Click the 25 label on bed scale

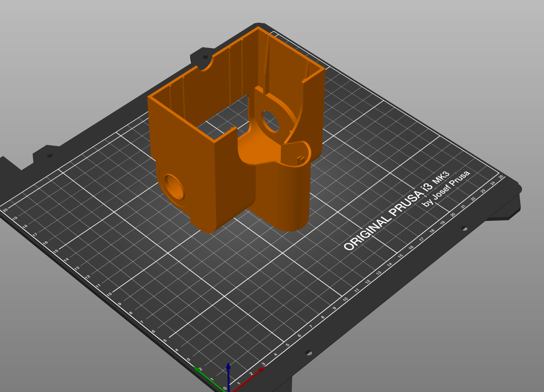click(501, 177)
